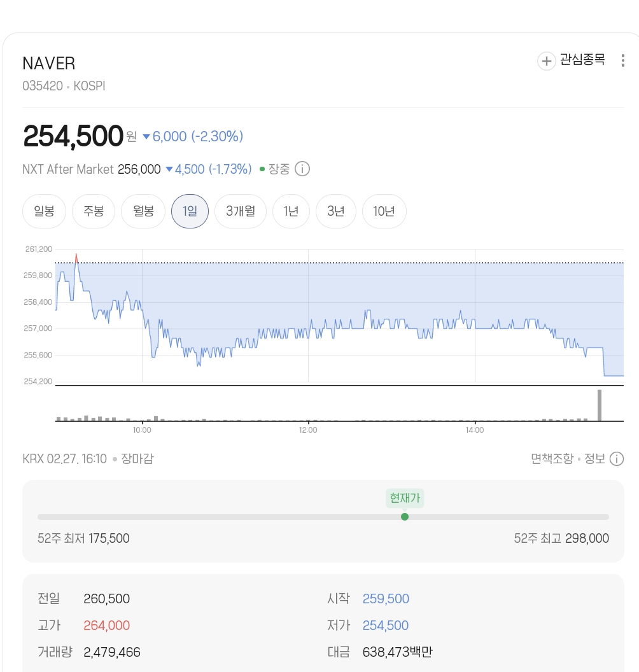The image size is (639, 672).
Task: Click the 관심종목 watchlist label
Action: [582, 60]
